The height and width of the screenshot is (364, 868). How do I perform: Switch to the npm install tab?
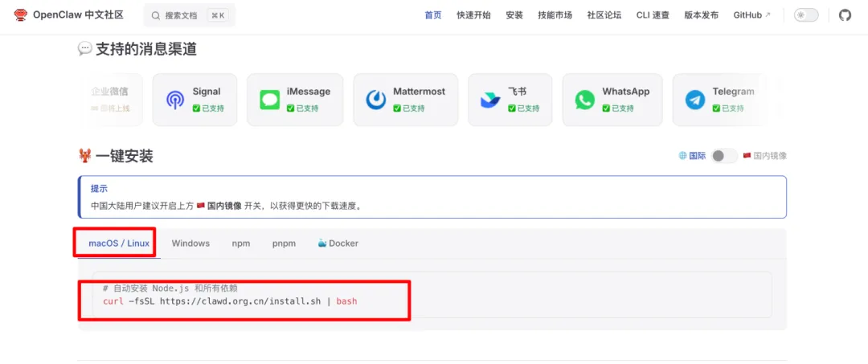coord(241,243)
